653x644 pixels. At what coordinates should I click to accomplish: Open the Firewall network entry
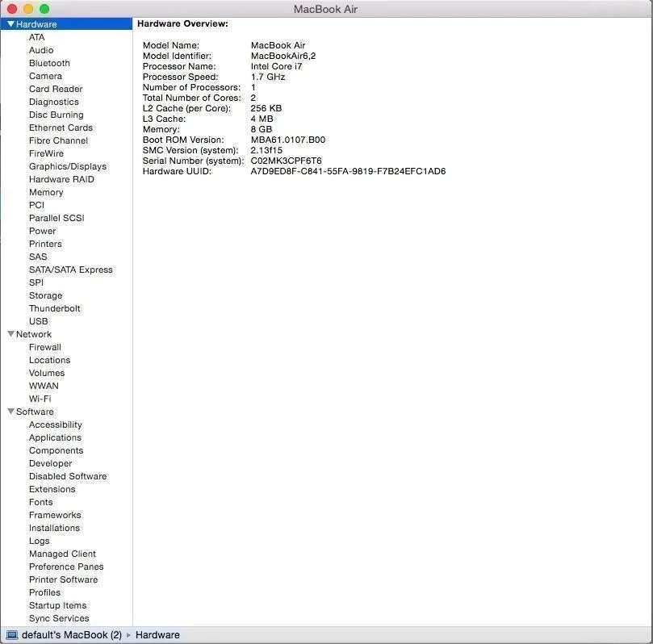click(44, 347)
